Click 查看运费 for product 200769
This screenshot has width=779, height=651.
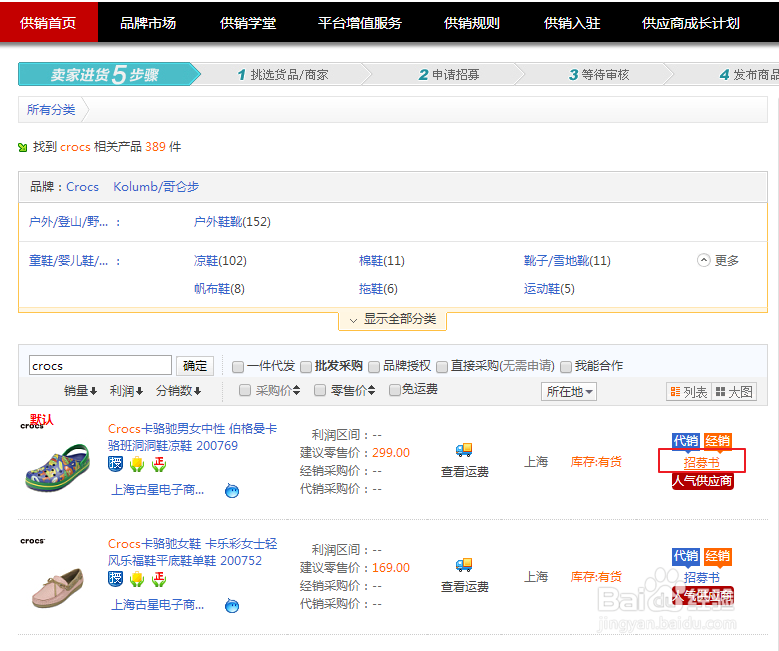[x=465, y=472]
